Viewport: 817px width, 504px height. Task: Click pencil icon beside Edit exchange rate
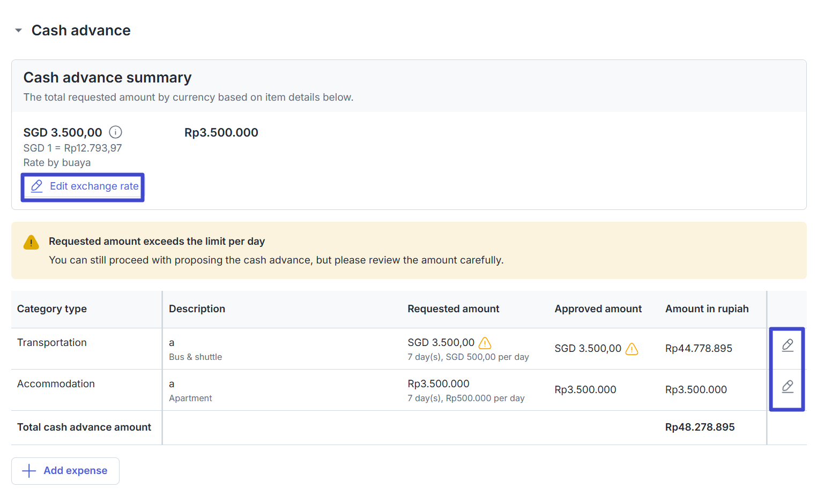click(x=36, y=186)
